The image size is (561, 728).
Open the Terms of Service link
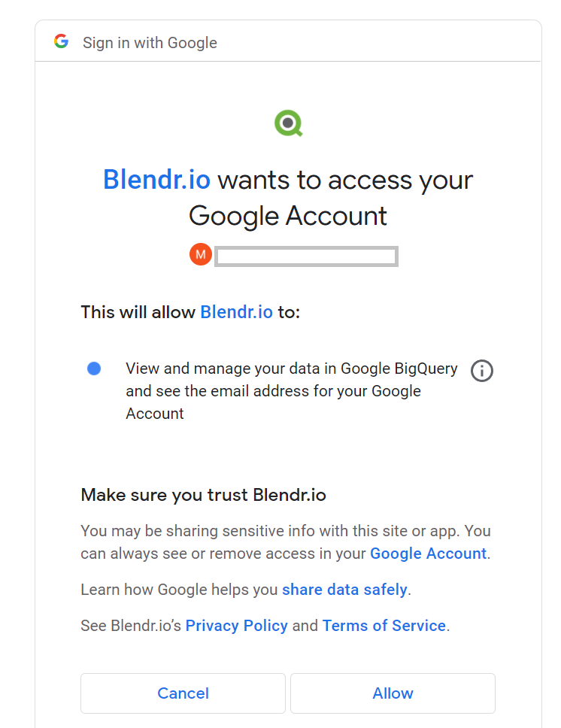coord(384,626)
